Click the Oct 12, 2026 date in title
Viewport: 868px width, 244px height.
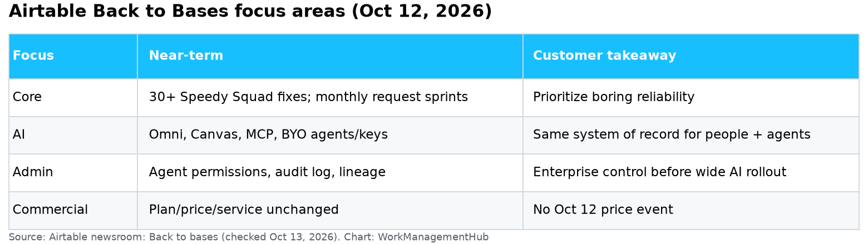(x=422, y=12)
